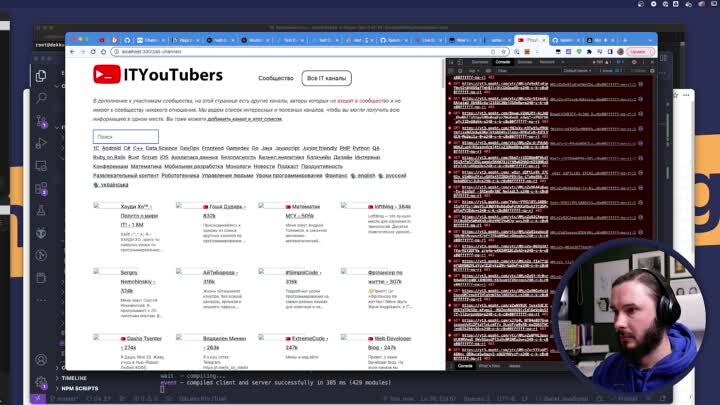Image resolution: width=720 pixels, height=405 pixels.
Task: Expand the NPM SCRIPTS section in VS Code
Action: click(x=79, y=388)
